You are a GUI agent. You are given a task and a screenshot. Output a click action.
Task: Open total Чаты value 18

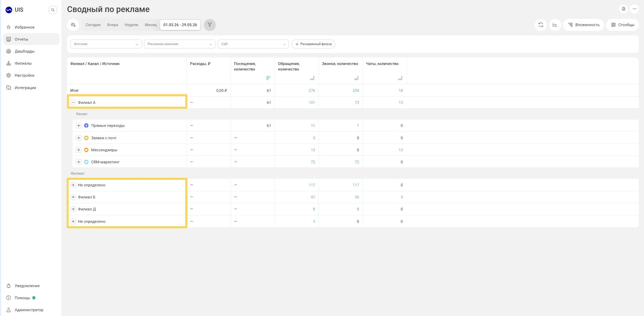(x=401, y=90)
